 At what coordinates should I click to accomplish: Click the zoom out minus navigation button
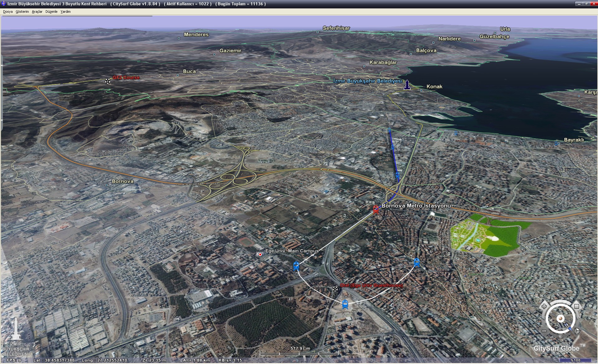[x=544, y=331]
